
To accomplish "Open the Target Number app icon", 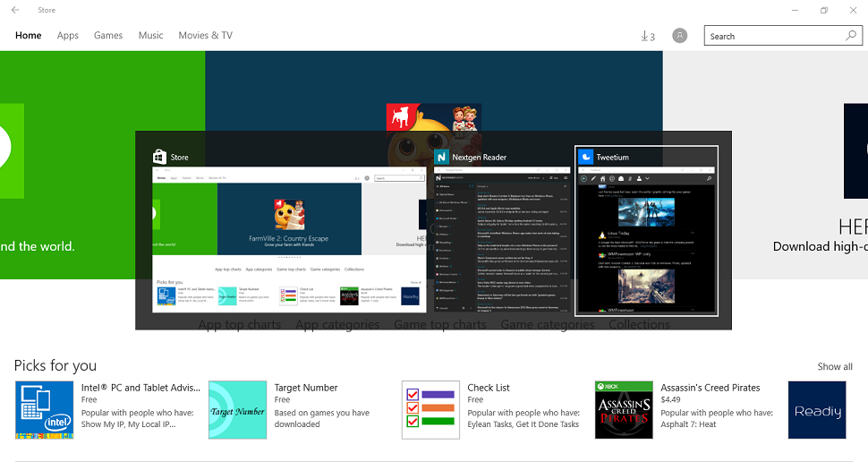I will (x=237, y=410).
